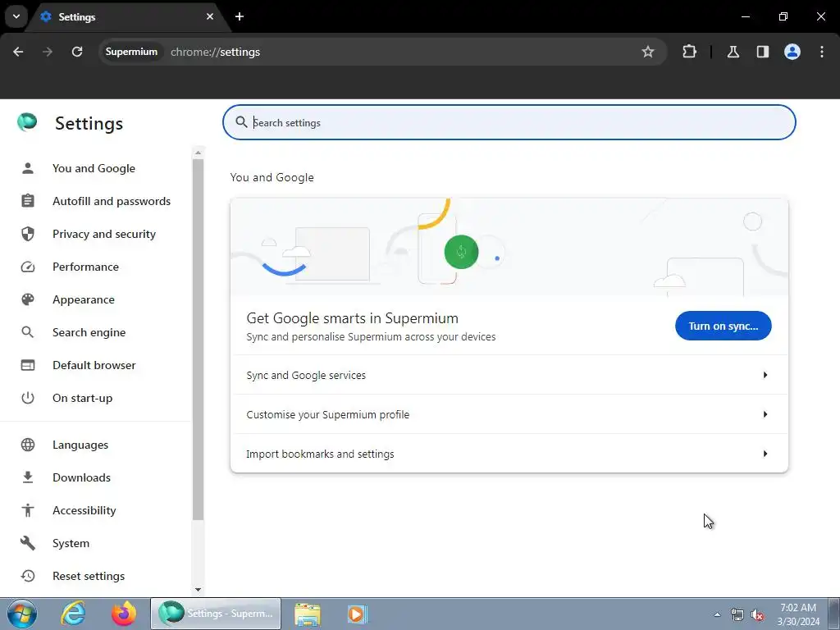Go to Accessibility settings
The image size is (840, 630).
click(84, 510)
